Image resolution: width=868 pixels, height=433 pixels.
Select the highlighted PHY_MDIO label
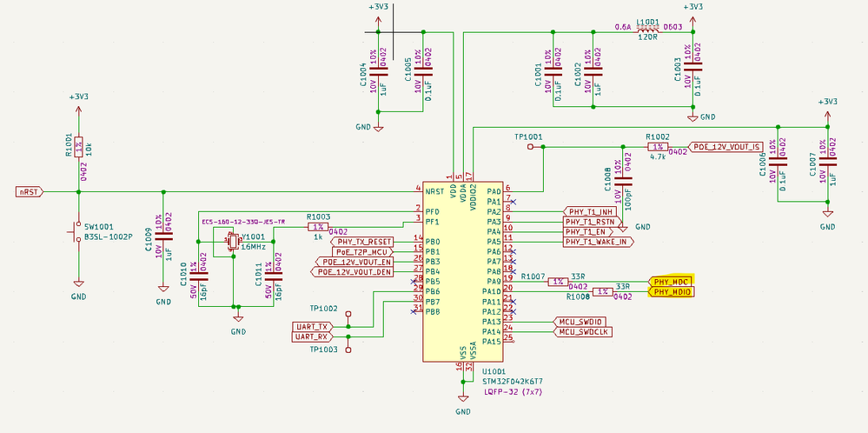click(671, 292)
